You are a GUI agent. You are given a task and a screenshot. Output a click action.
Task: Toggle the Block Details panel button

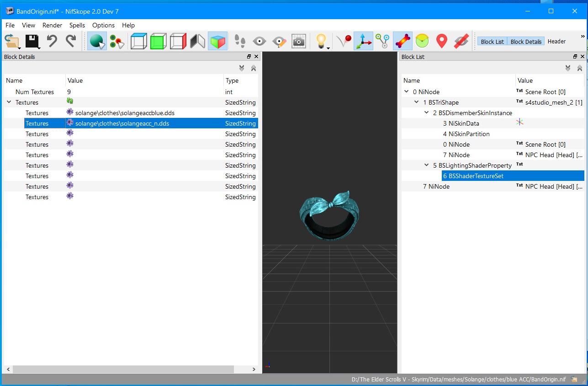tap(526, 42)
